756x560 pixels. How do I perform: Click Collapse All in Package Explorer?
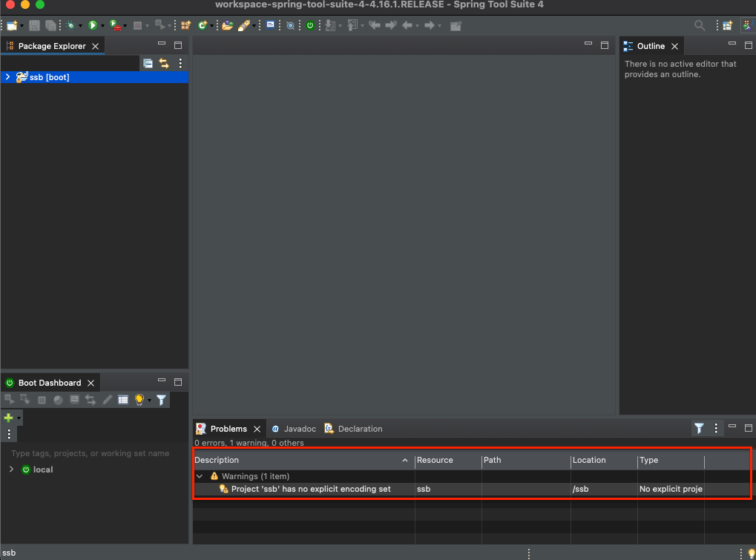[148, 63]
